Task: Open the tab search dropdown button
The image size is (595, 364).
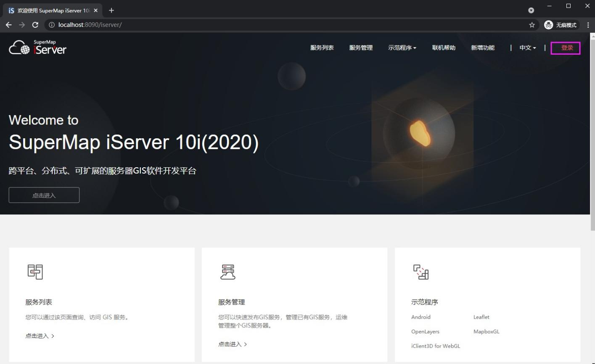Action: 531,11
